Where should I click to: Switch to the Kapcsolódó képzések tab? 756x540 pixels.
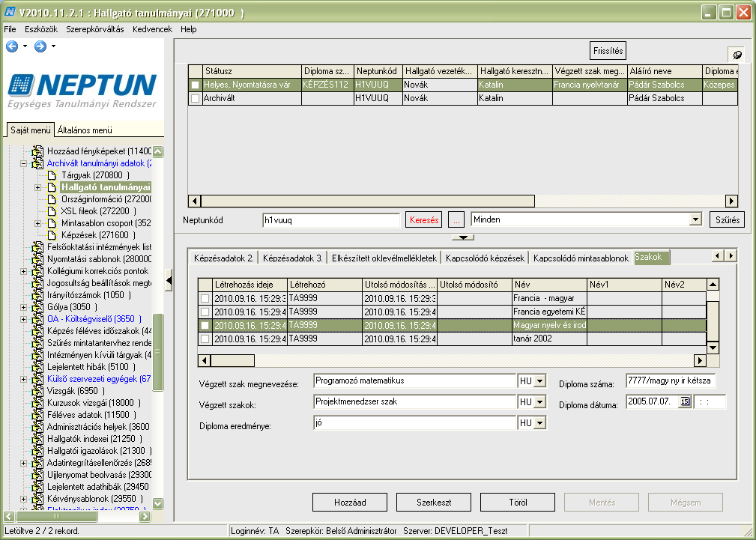485,258
